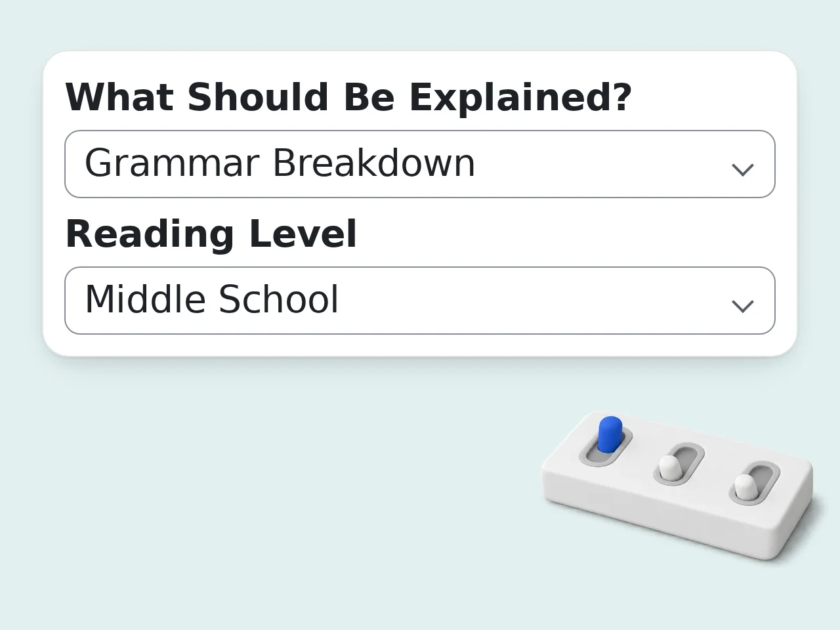Select the "Middle School" text value
Screen dimensions: 840x630
click(x=211, y=299)
